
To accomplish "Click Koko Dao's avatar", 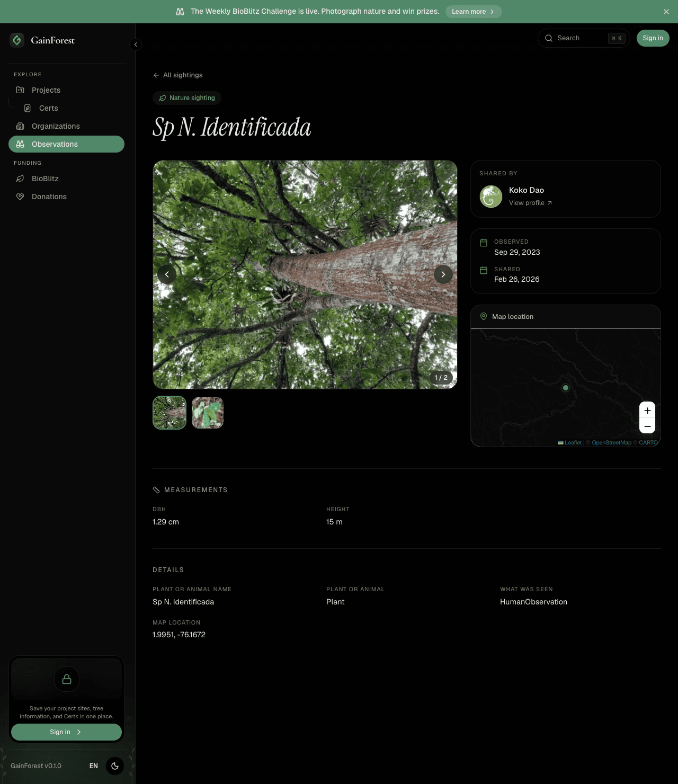I will tap(491, 197).
